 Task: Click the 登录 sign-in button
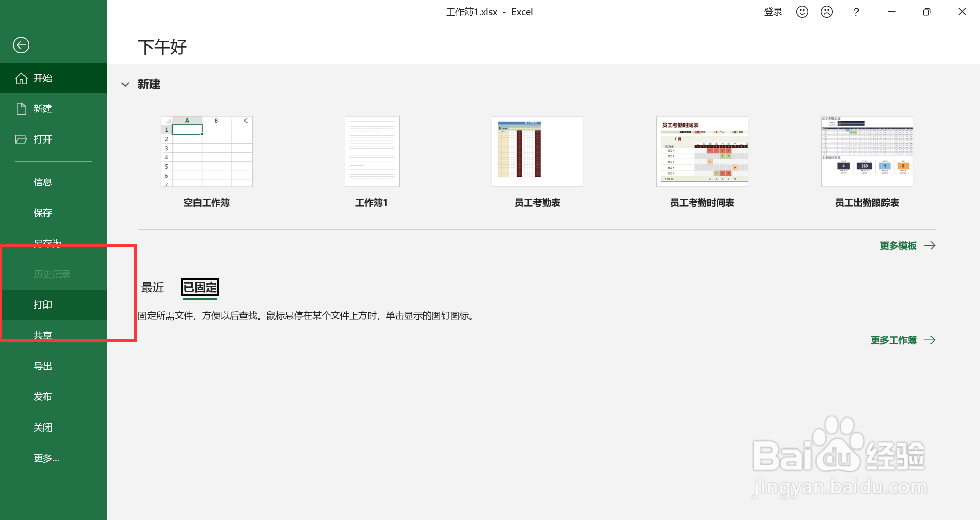coord(773,11)
